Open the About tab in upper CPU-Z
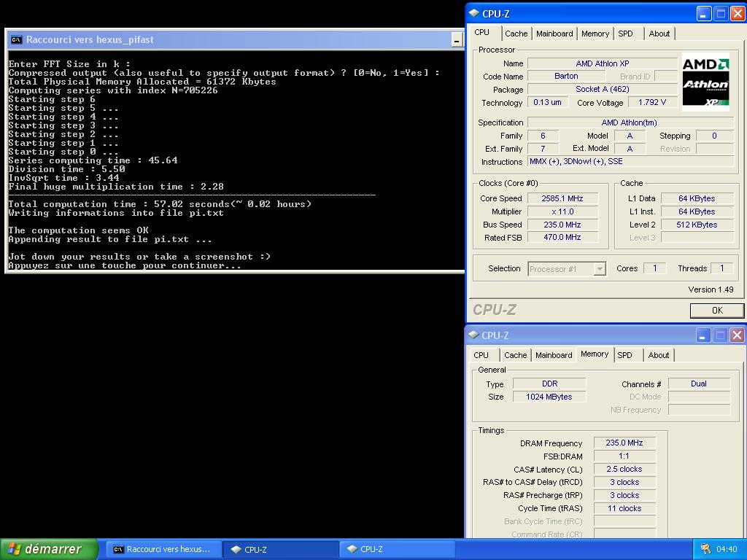 (659, 34)
